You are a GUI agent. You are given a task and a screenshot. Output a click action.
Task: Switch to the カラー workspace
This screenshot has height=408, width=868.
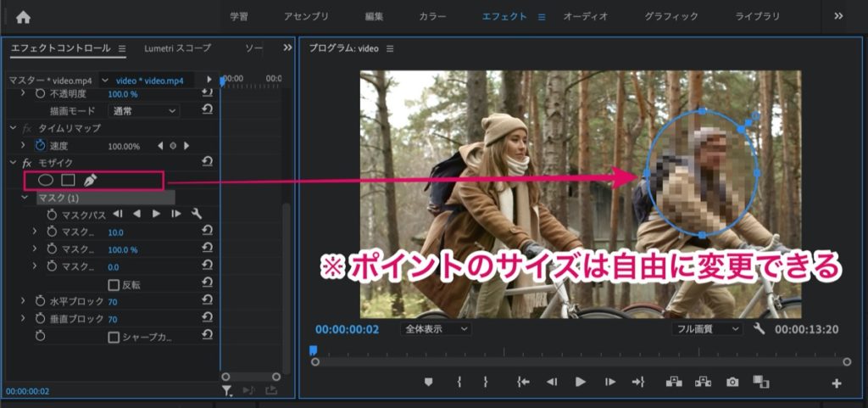tap(432, 16)
